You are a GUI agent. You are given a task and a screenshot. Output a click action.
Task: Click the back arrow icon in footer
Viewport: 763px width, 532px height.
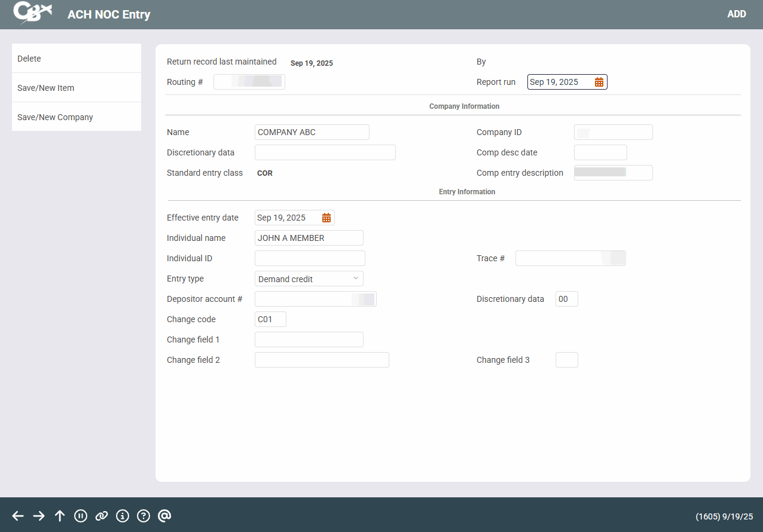[18, 516]
